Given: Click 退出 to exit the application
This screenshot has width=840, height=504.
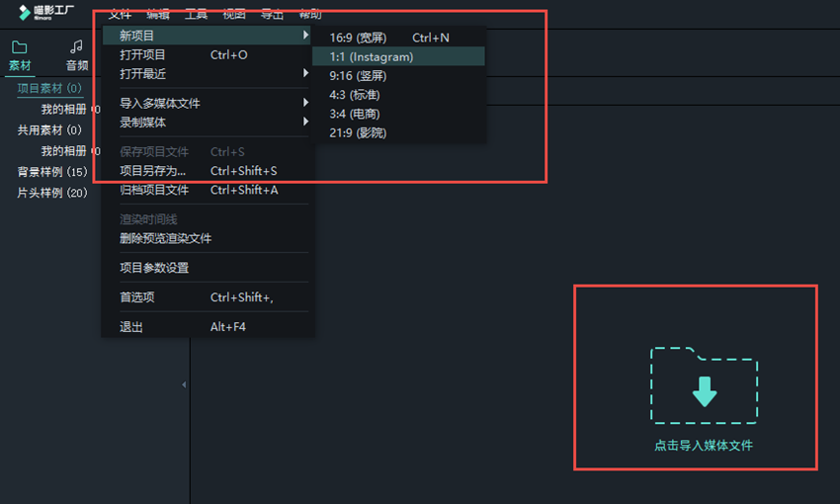Looking at the screenshot, I should point(131,327).
